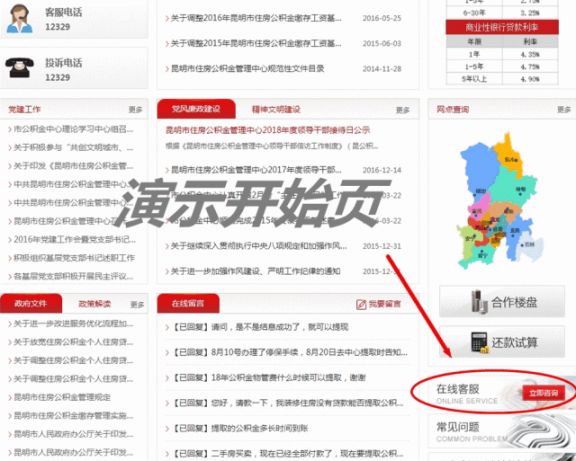Open the 2018年度领导干部接待日公示 headline
The image size is (576, 461).
pos(268,130)
